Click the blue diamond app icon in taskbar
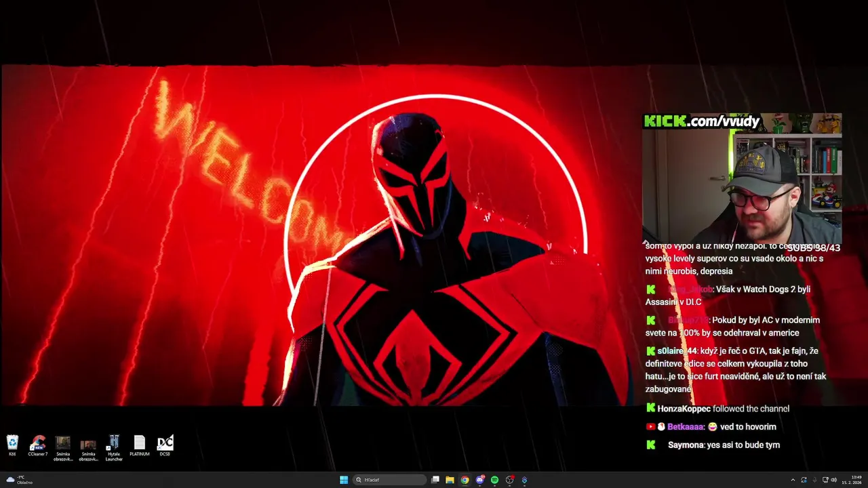The image size is (868, 488). (524, 480)
